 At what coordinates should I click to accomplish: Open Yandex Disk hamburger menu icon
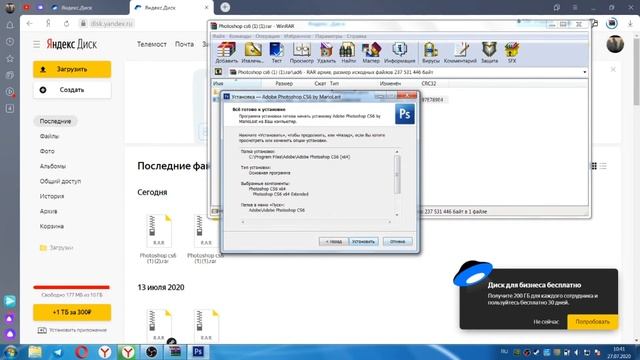37,44
